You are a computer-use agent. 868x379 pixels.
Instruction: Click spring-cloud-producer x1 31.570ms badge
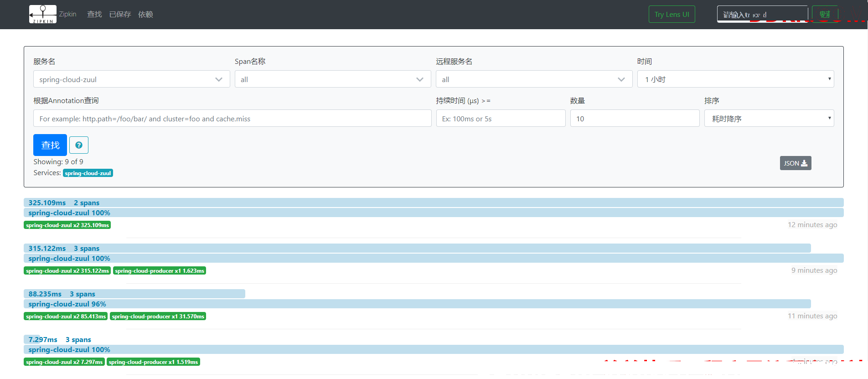(158, 316)
